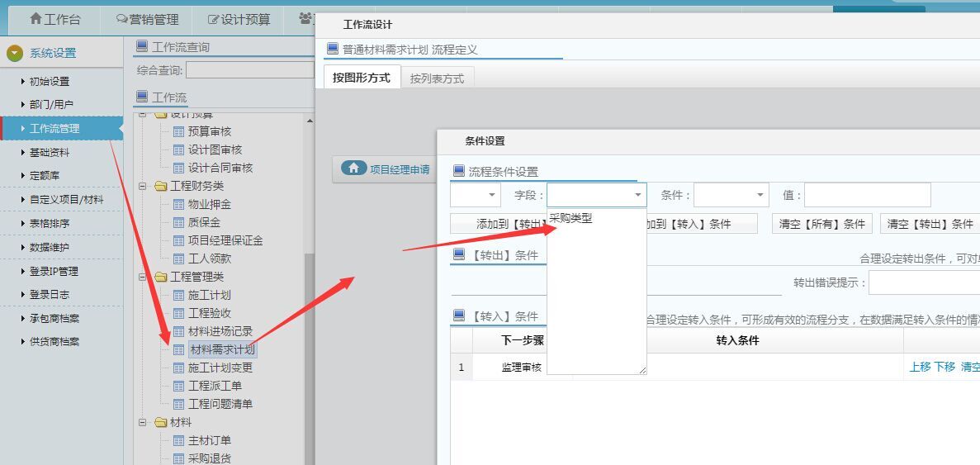The image size is (980, 465).
Task: Open the 工作台 home tab
Action: click(x=55, y=19)
